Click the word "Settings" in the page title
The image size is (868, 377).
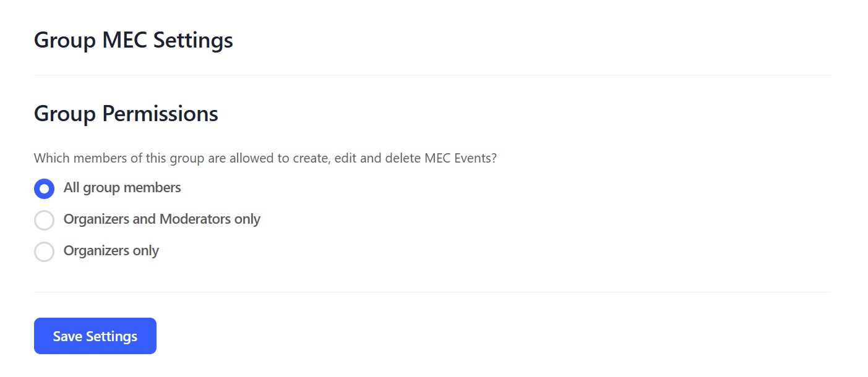pyautogui.click(x=193, y=40)
